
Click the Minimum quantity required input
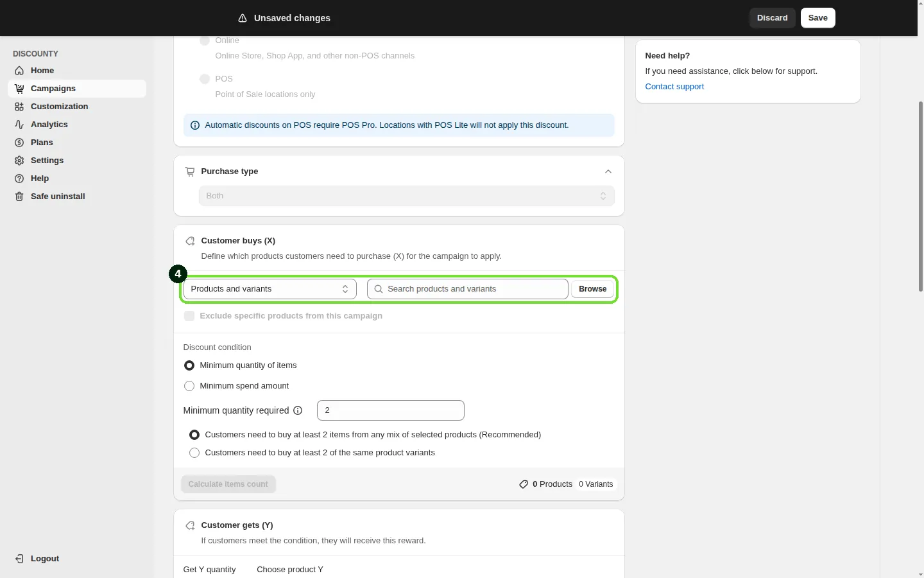391,410
